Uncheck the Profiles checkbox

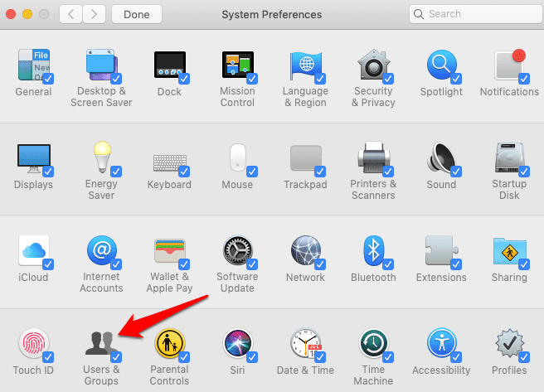524,357
